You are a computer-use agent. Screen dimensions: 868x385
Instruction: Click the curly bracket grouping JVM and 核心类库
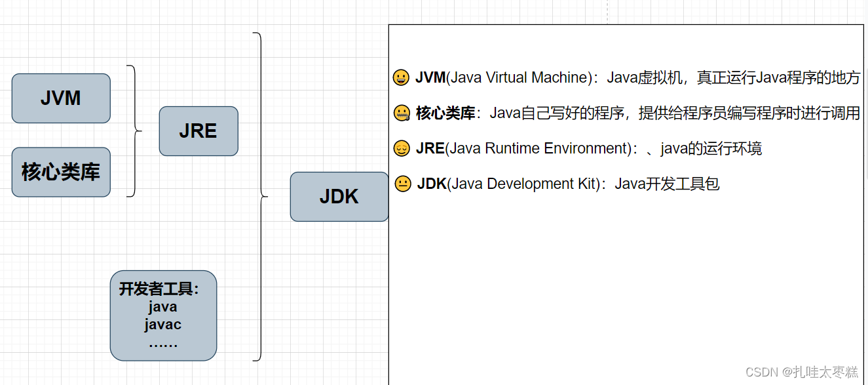click(x=133, y=130)
